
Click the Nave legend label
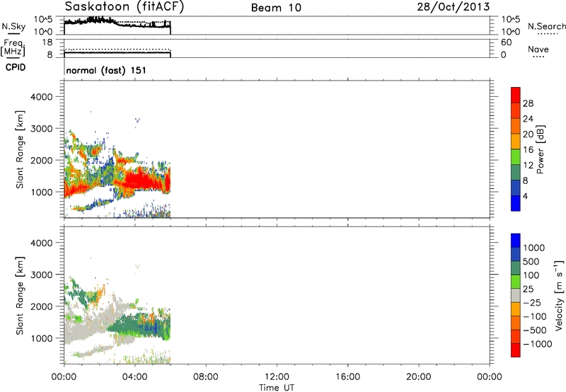pos(538,50)
